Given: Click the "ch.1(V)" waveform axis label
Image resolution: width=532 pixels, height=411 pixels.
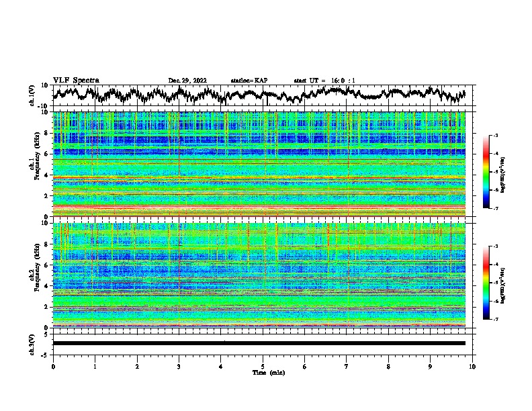Looking at the screenshot, I should 32,95.
